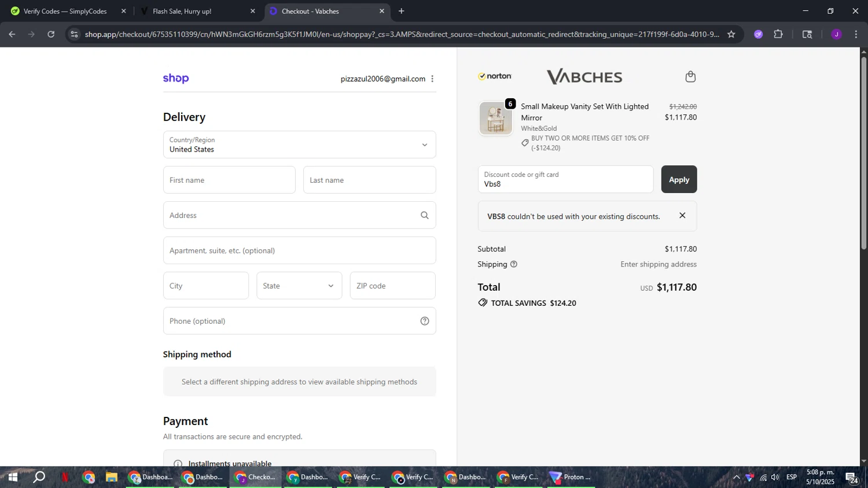Image resolution: width=868 pixels, height=488 pixels.
Task: Reload the page with the refresh icon
Action: click(x=51, y=34)
